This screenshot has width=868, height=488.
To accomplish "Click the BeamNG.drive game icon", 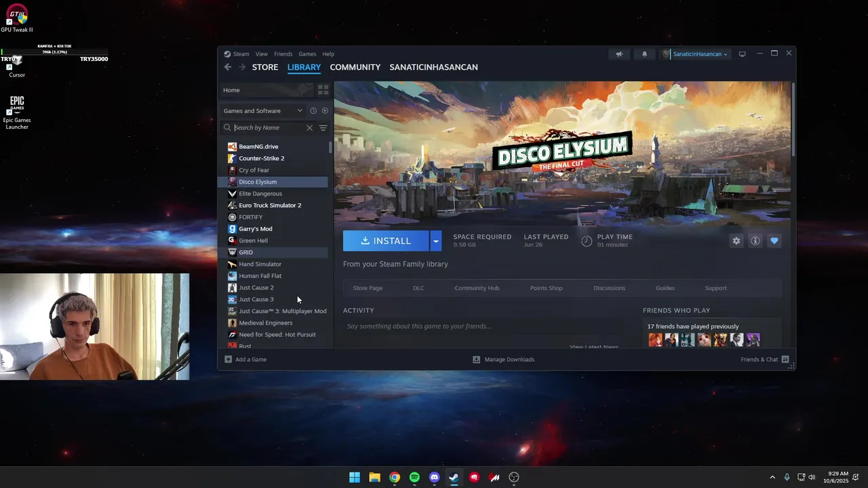I will [x=232, y=146].
